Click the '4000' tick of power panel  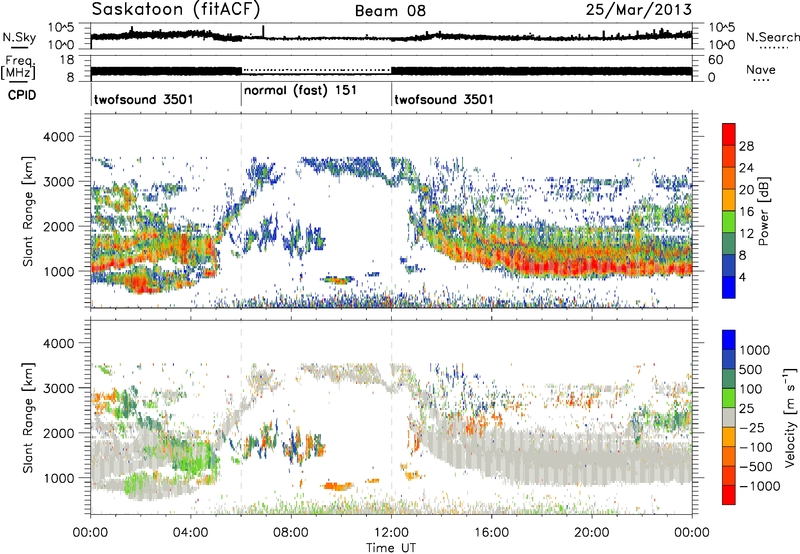coord(58,137)
